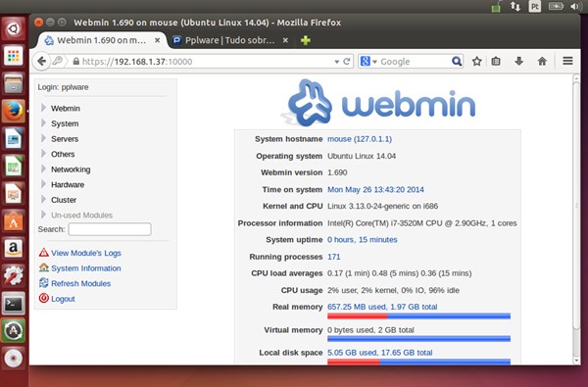The image size is (588, 387).
Task: Click the Webmin logo image
Action: [x=378, y=103]
